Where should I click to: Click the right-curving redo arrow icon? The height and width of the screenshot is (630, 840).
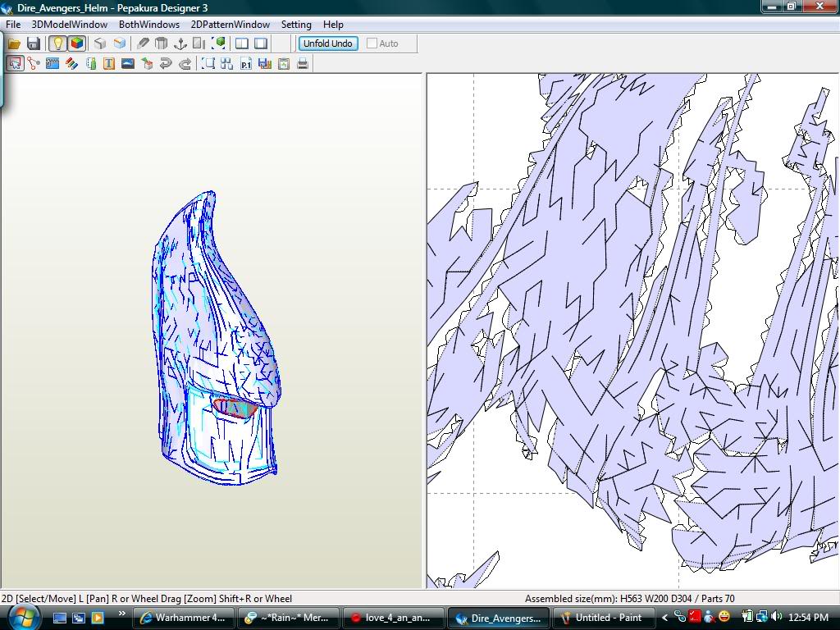(x=185, y=64)
